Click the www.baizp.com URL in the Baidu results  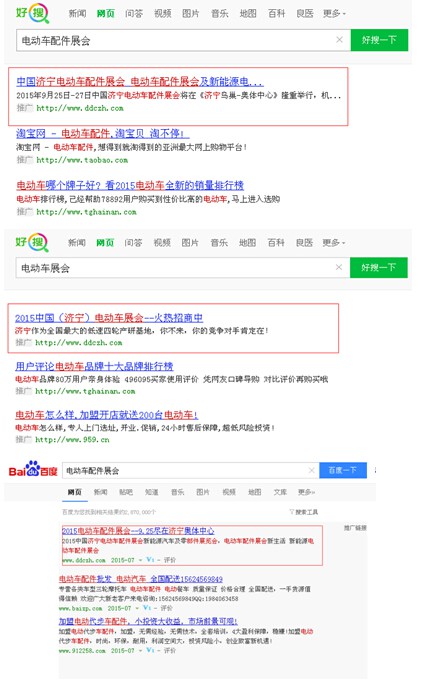pos(80,608)
